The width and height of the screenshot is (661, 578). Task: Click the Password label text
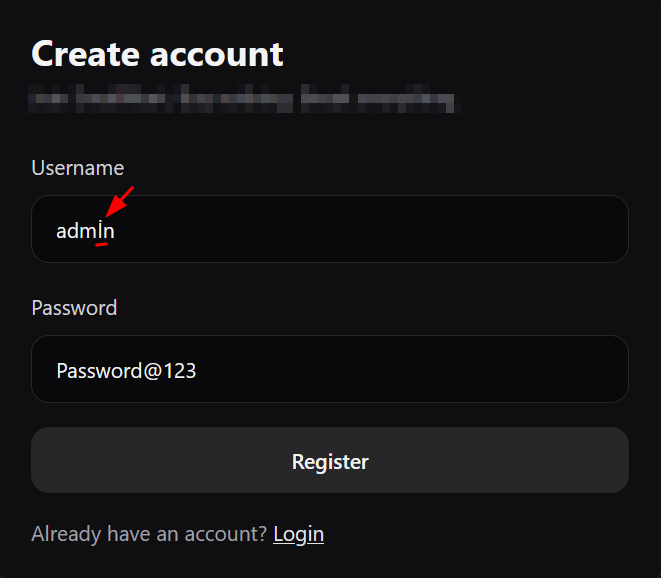point(74,308)
